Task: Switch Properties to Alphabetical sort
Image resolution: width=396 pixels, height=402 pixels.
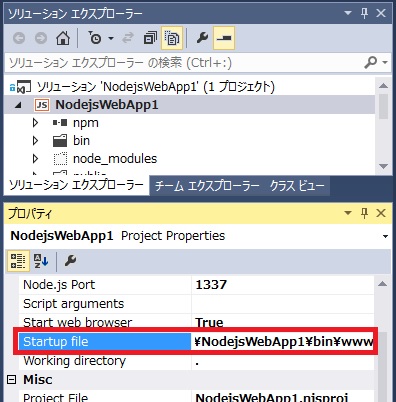Action: coord(41,261)
